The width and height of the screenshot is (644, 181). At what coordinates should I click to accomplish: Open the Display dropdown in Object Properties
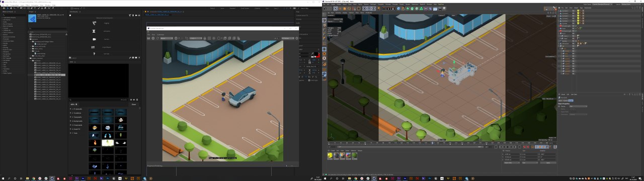point(578,106)
